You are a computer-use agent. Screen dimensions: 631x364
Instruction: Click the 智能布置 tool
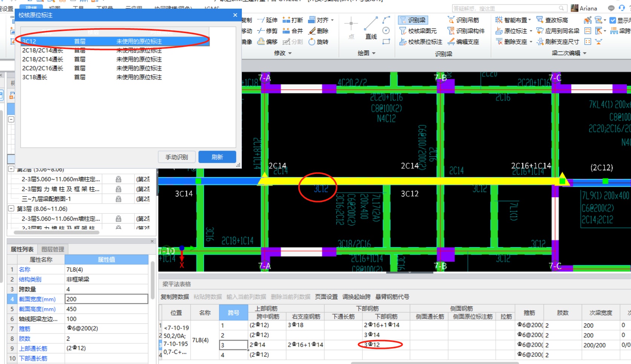(x=511, y=20)
